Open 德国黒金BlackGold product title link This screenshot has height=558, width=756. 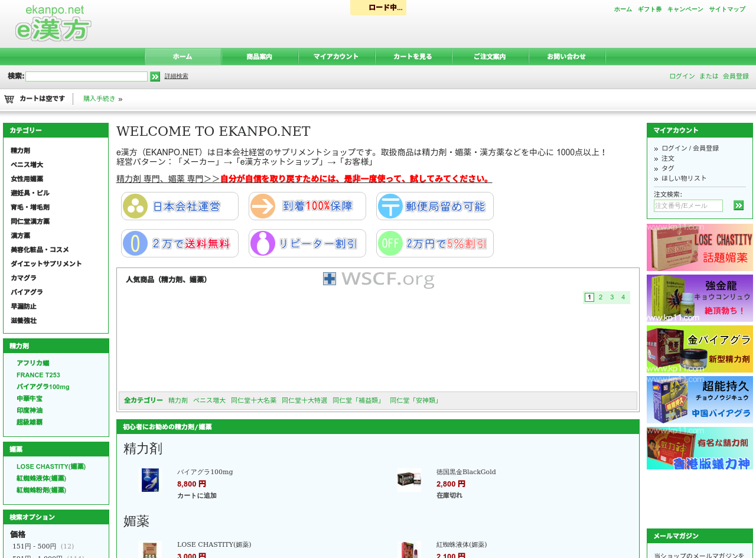[466, 472]
